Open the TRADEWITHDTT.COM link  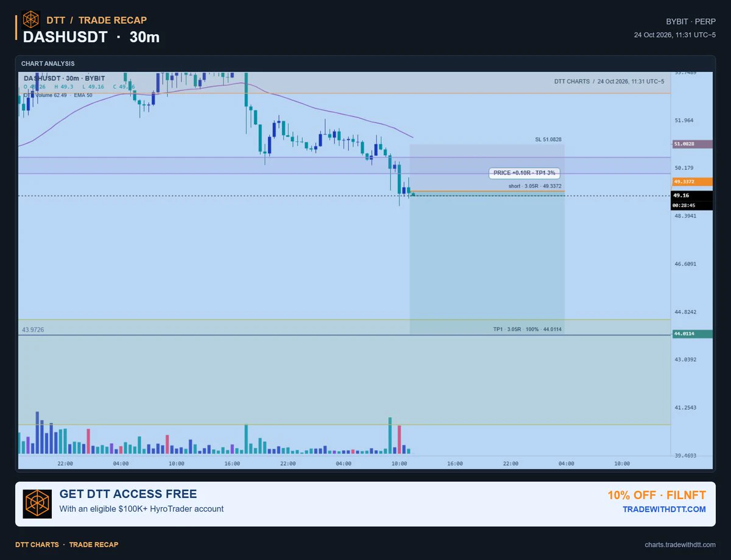(664, 509)
